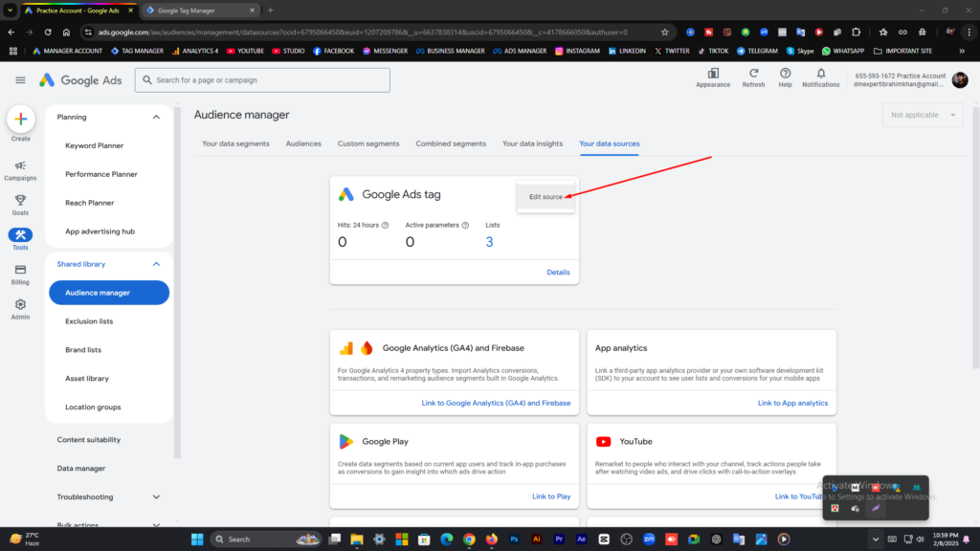Select Exclusion lists in sidebar
The width and height of the screenshot is (980, 551).
89,321
